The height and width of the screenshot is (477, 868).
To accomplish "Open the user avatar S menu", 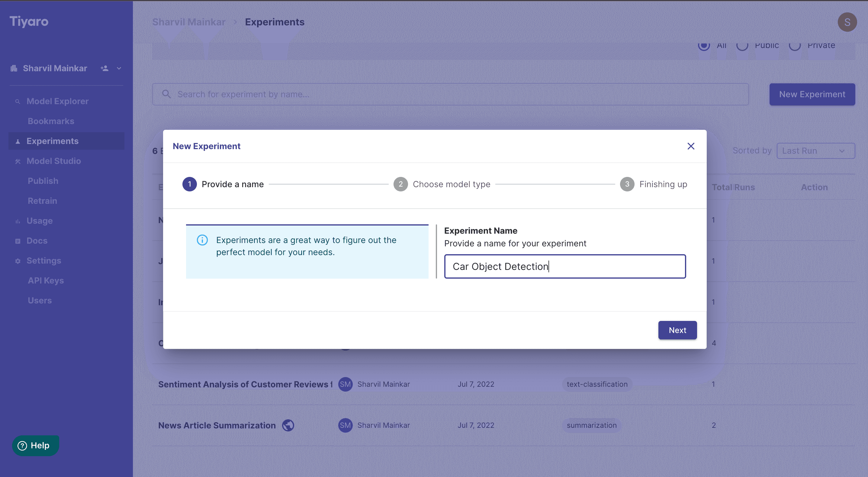I will [847, 22].
